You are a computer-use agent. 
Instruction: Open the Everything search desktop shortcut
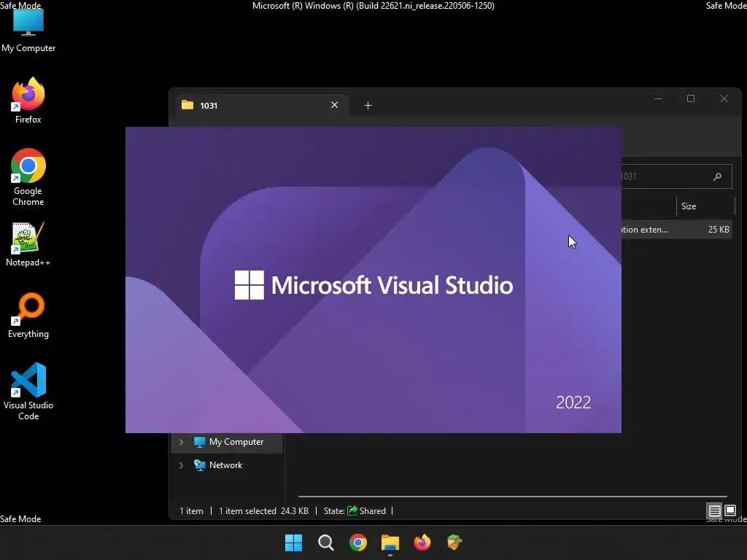click(28, 315)
